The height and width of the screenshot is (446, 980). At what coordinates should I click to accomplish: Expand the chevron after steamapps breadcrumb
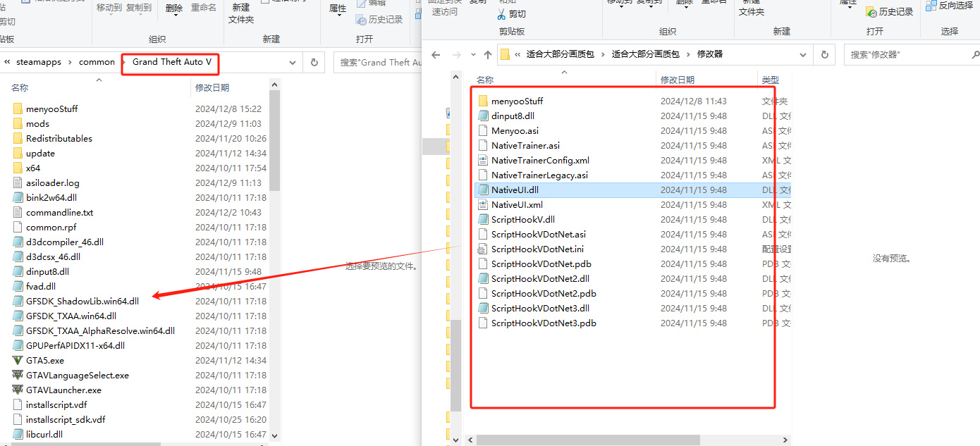point(71,62)
